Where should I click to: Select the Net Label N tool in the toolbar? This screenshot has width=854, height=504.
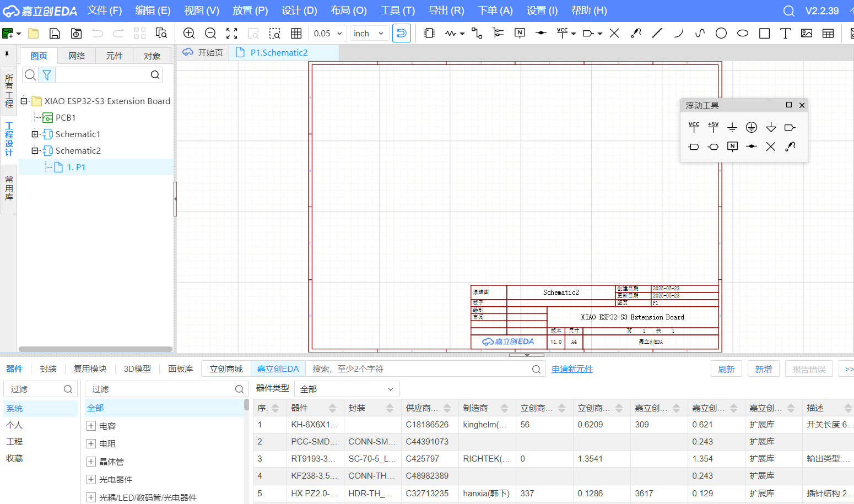coord(520,33)
